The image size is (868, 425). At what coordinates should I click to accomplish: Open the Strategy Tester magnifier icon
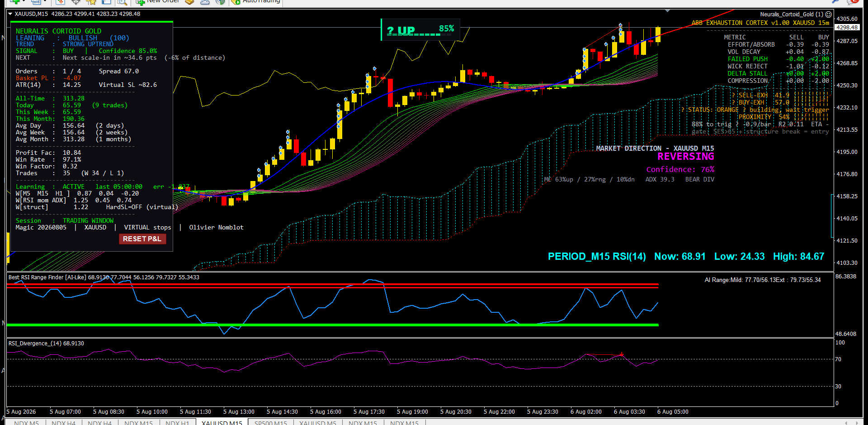122,2
